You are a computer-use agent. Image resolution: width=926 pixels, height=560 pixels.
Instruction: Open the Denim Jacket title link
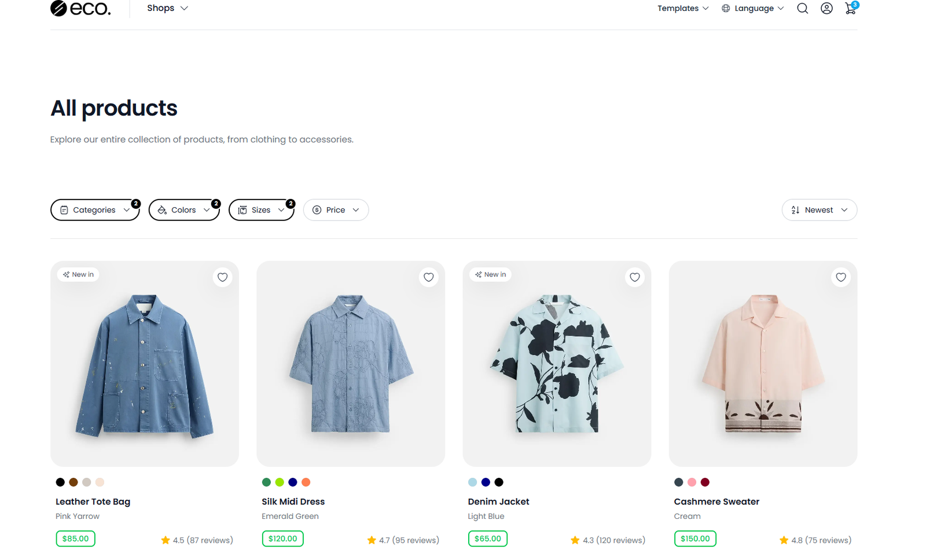point(498,502)
